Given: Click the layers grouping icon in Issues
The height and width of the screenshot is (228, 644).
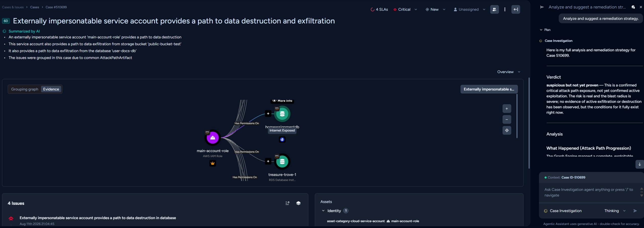Looking at the screenshot, I should 298,203.
